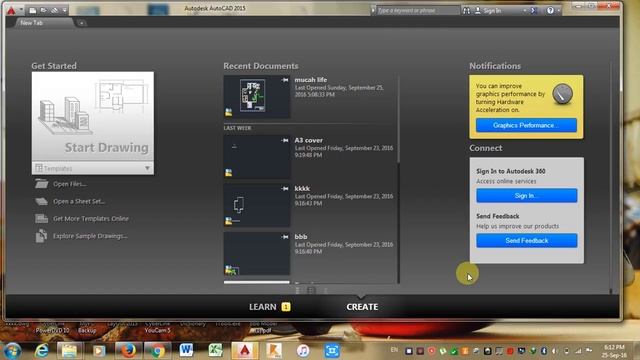Click the mucah life document title
Screen dimensions: 640x360
click(x=311, y=80)
